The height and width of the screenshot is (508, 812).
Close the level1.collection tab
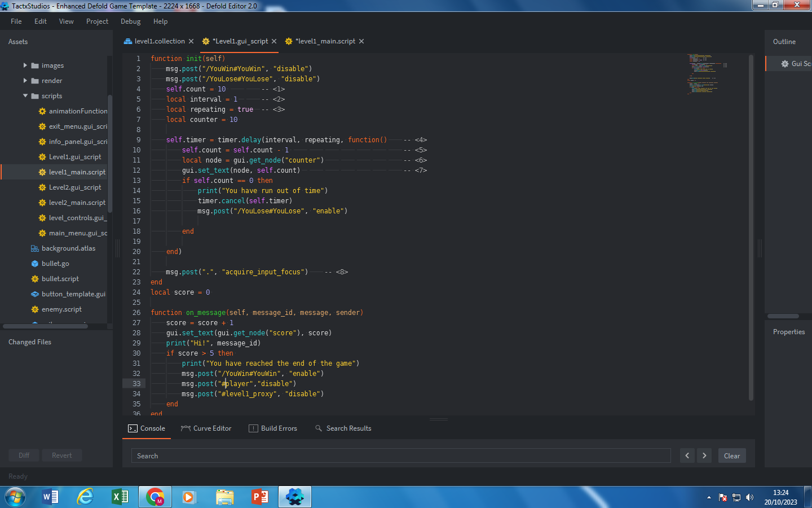(x=191, y=41)
